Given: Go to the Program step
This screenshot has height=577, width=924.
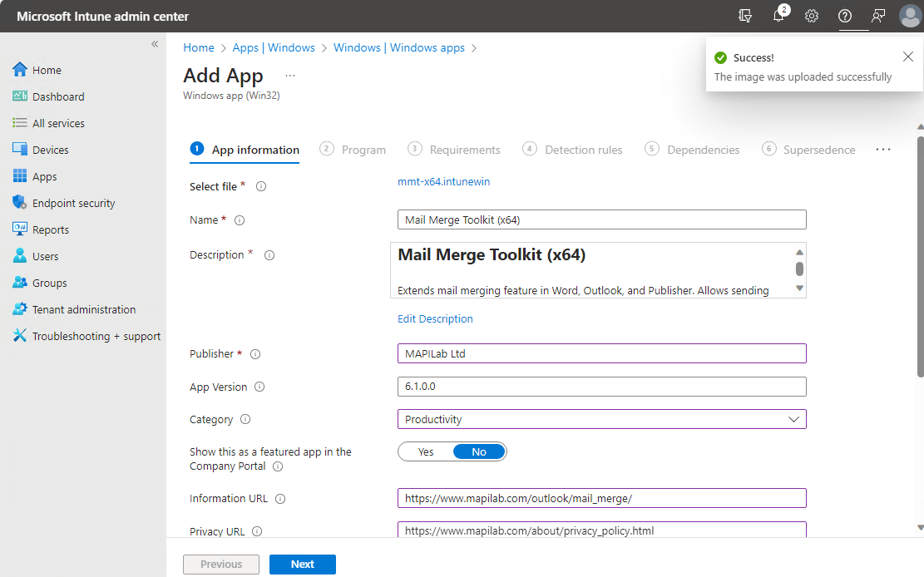Looking at the screenshot, I should (353, 150).
